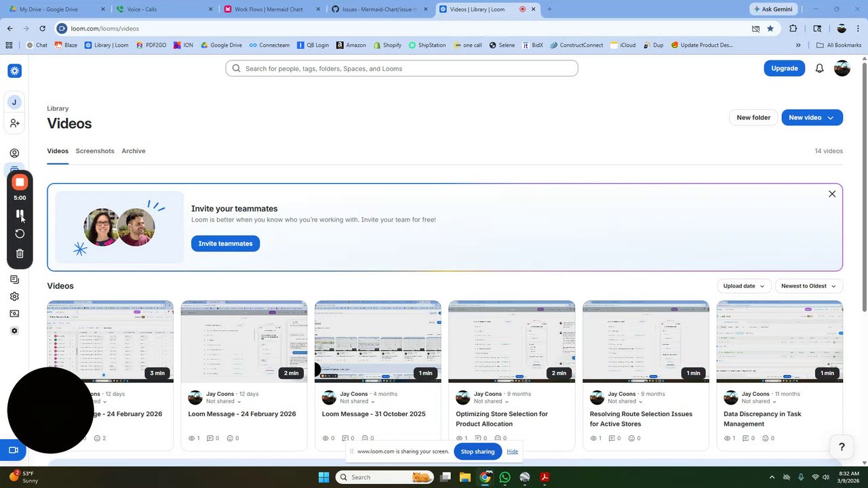Switch to the Videos tab
Screen dimensions: 868x488
pos(58,151)
